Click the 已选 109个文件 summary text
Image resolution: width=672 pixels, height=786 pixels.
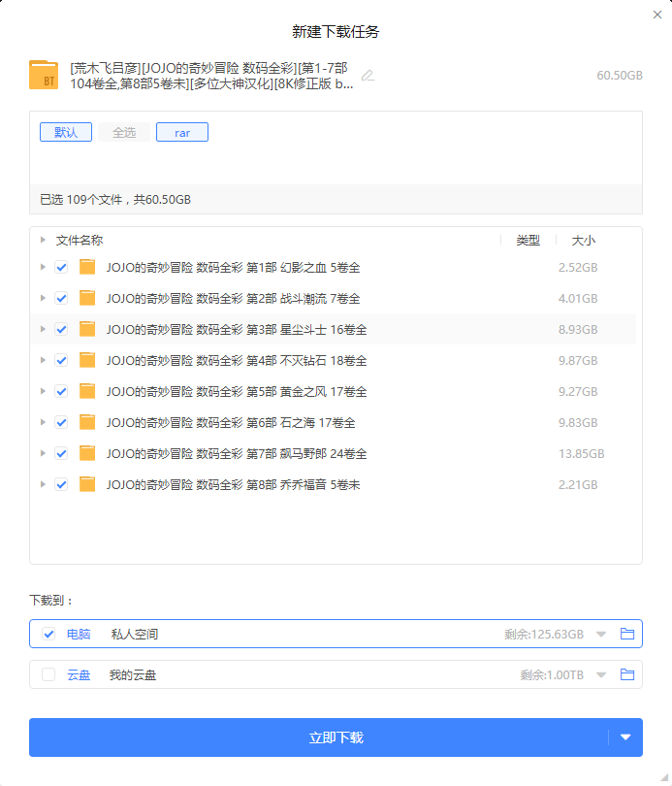(x=115, y=200)
